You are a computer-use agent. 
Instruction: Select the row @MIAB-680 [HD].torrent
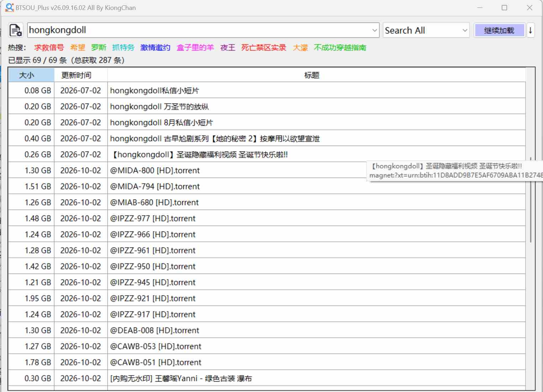click(267, 203)
